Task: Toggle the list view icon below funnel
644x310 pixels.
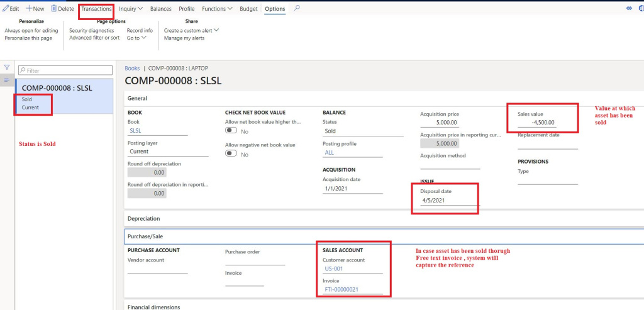Action: pyautogui.click(x=7, y=80)
